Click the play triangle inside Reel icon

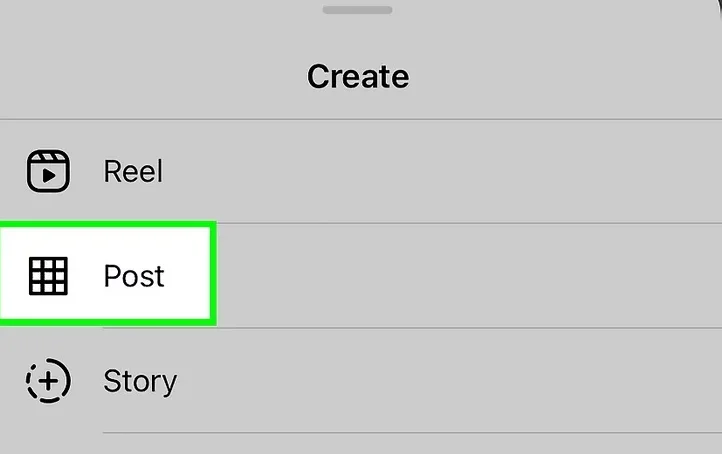pos(48,176)
